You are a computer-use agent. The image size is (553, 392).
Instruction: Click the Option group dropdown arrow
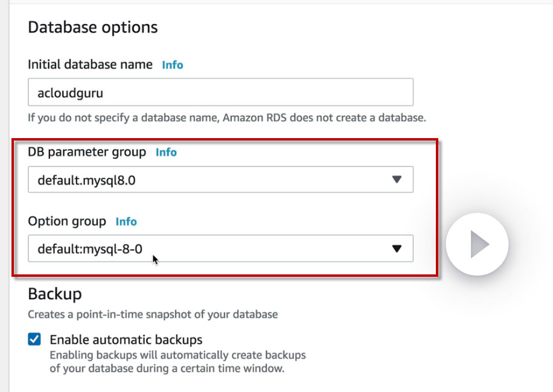click(x=397, y=248)
